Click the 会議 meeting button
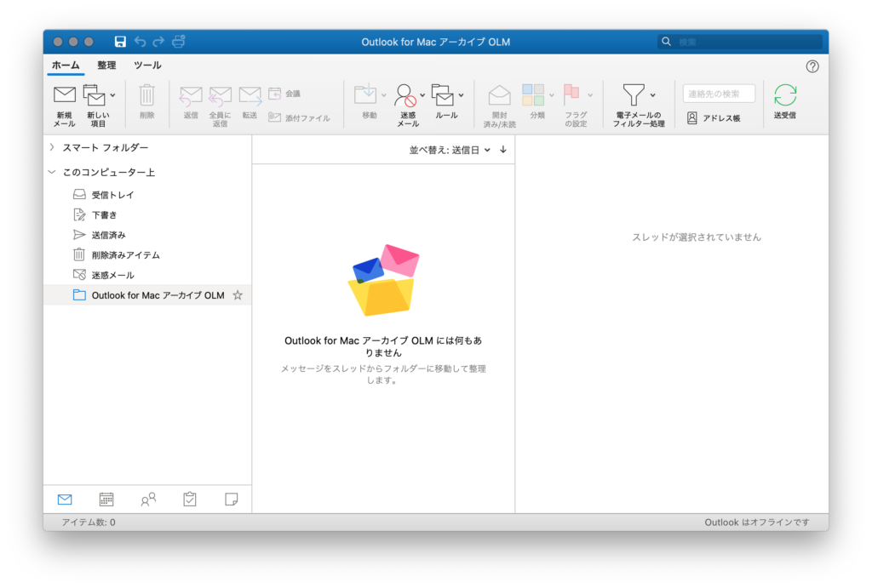The height and width of the screenshot is (588, 872). [284, 94]
